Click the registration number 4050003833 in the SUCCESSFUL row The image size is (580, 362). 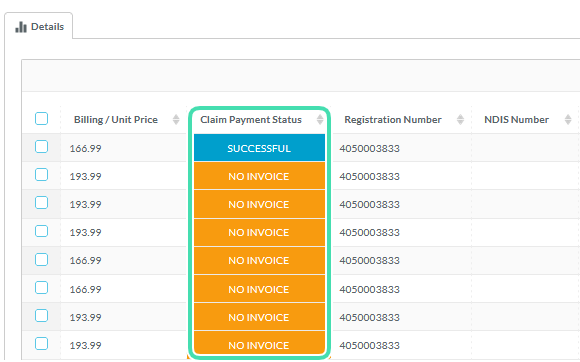[370, 149]
